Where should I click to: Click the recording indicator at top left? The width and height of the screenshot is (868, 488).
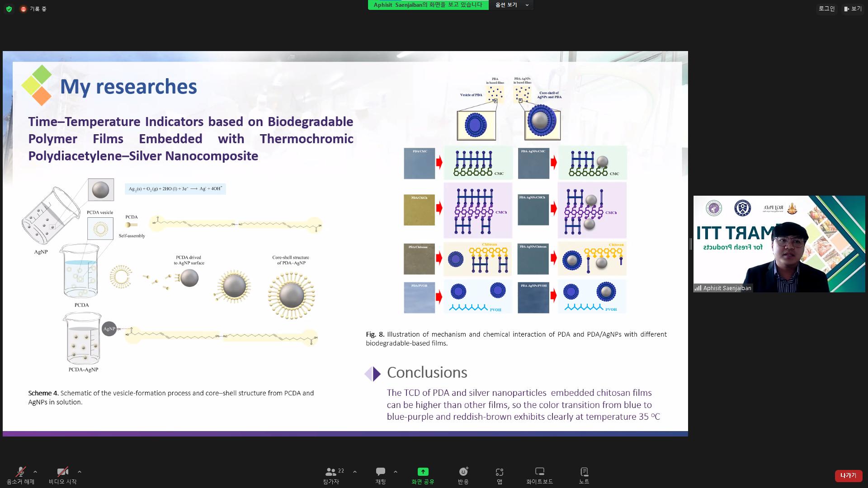point(33,9)
